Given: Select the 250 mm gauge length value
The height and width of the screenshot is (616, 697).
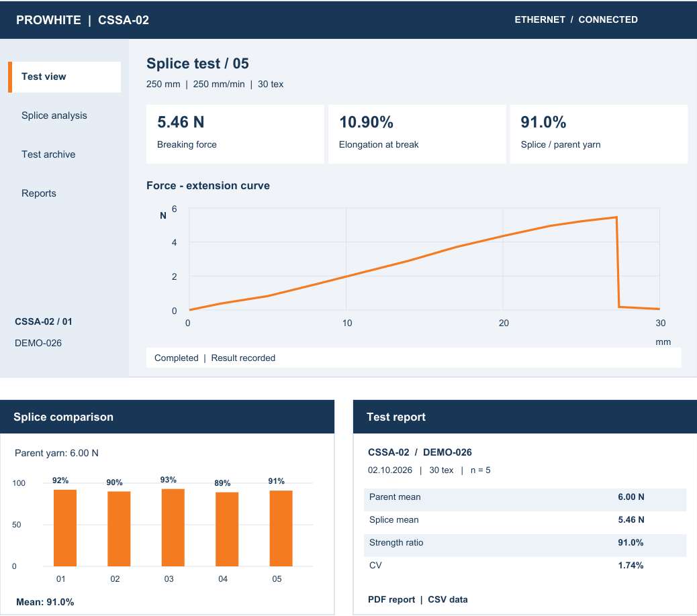Looking at the screenshot, I should pos(163,84).
